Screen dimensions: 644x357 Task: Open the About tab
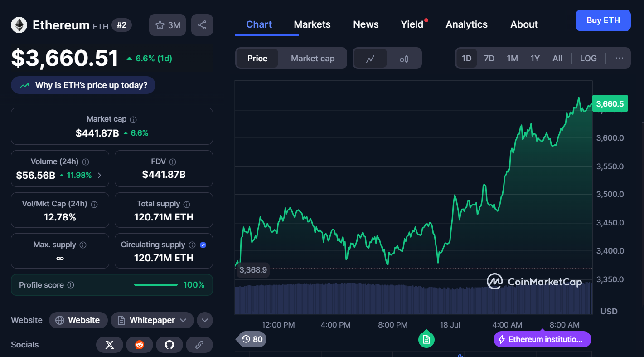point(524,24)
